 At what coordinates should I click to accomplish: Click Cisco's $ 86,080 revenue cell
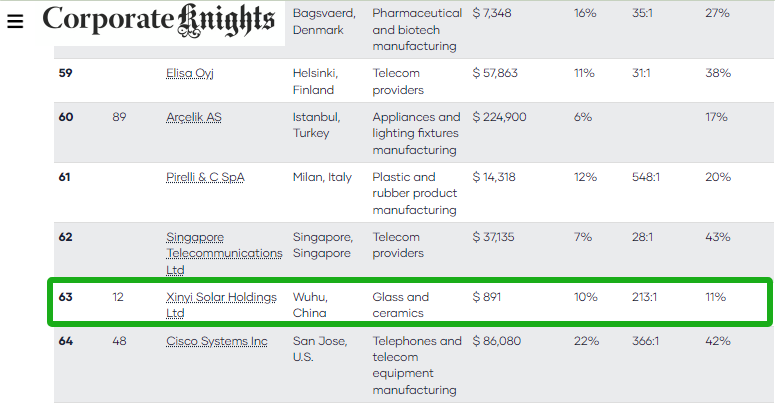(497, 342)
